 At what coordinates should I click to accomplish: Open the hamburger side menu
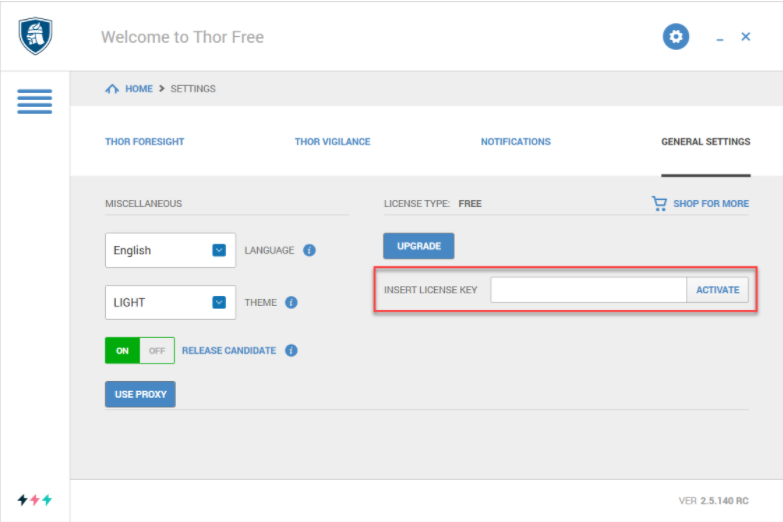click(34, 101)
